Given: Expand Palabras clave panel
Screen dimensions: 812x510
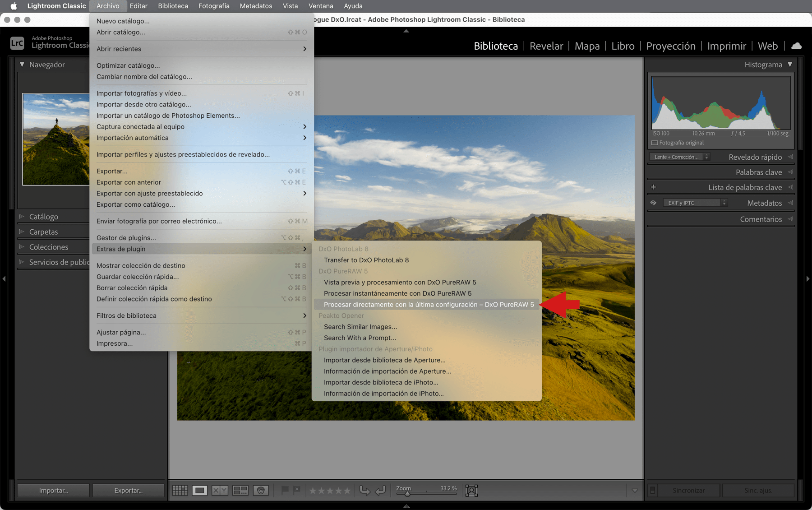Looking at the screenshot, I should coord(790,172).
